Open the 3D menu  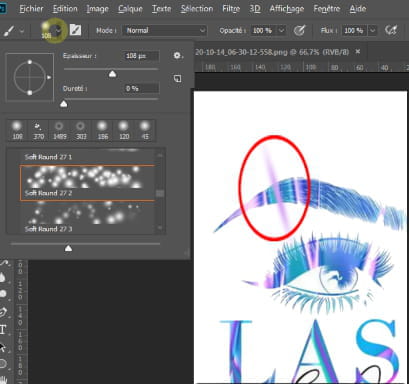pos(255,9)
